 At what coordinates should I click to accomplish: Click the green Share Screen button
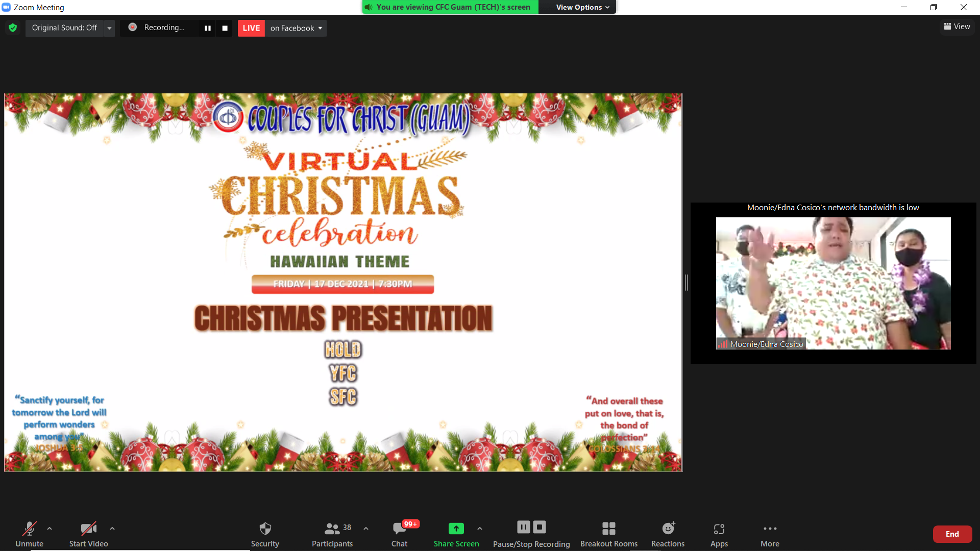pos(456,534)
